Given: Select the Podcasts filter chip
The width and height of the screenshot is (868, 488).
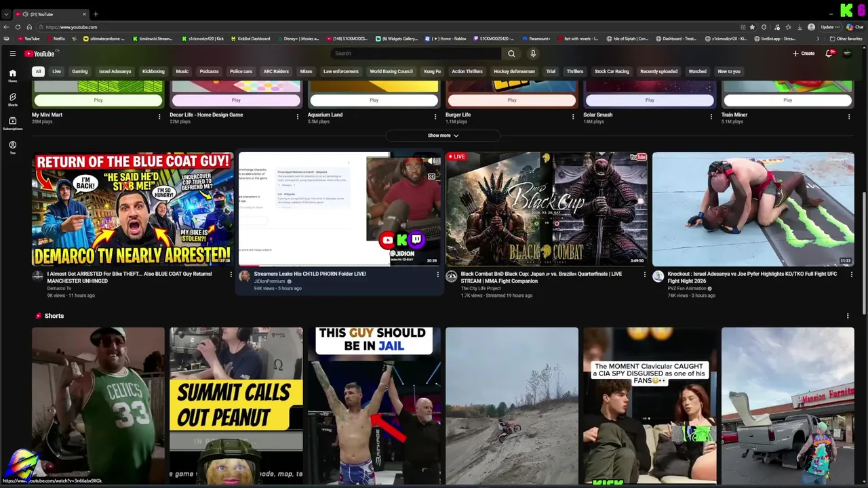Looking at the screenshot, I should 209,71.
